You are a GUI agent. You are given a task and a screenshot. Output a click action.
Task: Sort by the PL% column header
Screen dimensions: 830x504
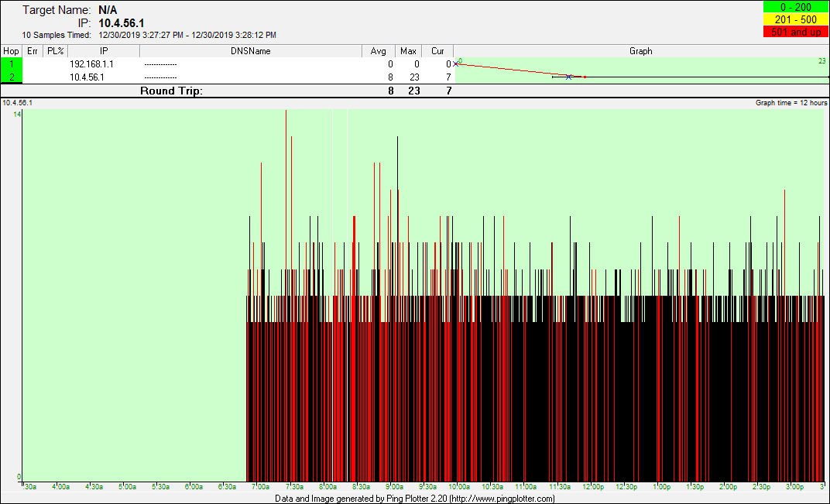(55, 51)
